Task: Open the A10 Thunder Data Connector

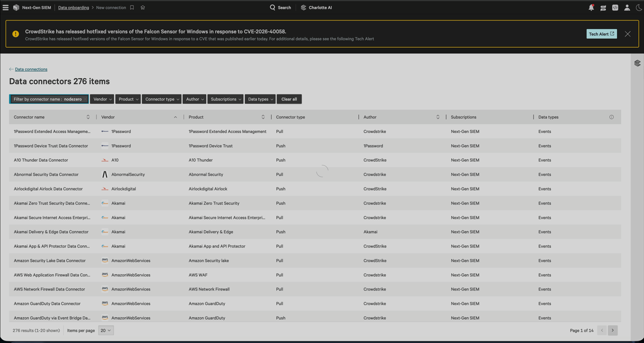Action: click(315, 160)
